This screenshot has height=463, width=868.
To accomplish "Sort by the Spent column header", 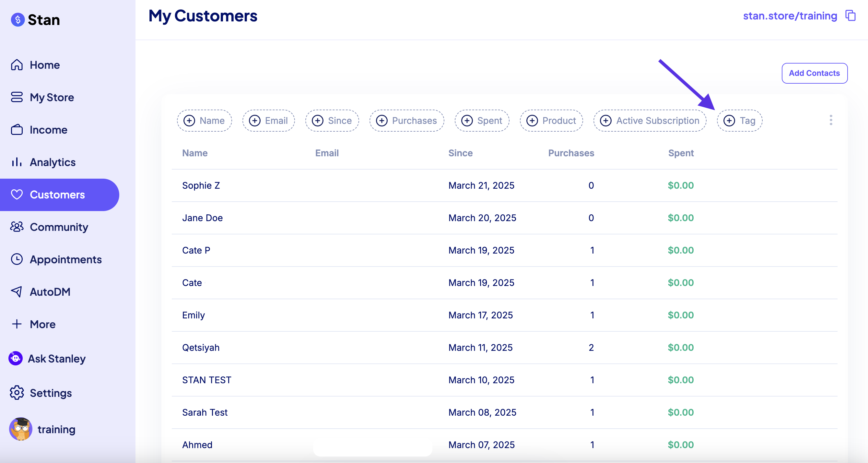I will point(681,153).
